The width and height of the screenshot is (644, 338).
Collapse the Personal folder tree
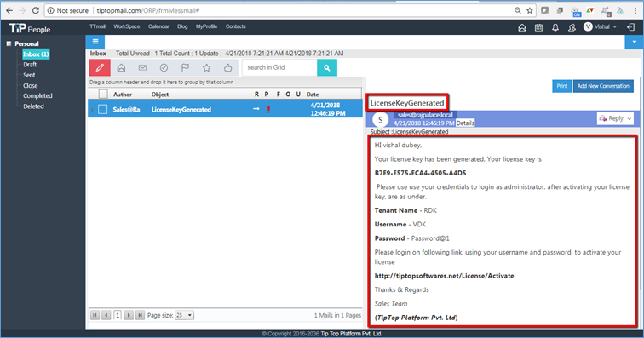9,43
